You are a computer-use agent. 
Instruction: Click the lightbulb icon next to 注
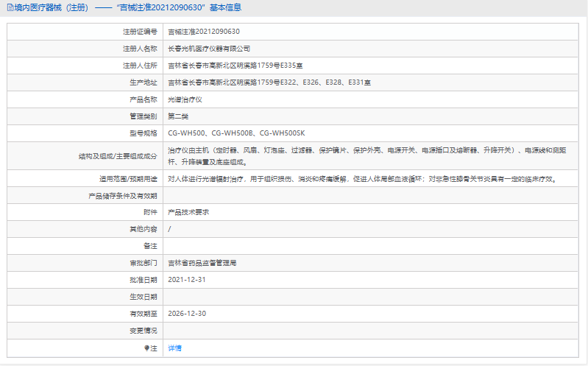(146, 348)
